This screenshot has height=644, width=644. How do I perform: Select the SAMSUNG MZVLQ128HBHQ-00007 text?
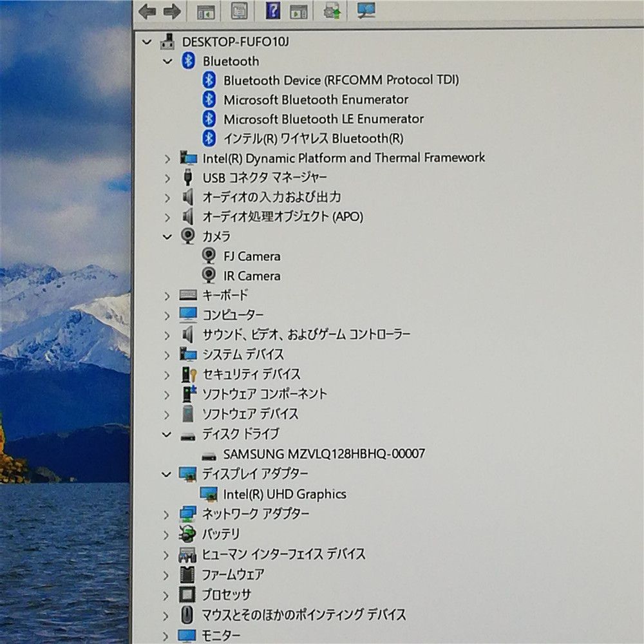point(324,454)
